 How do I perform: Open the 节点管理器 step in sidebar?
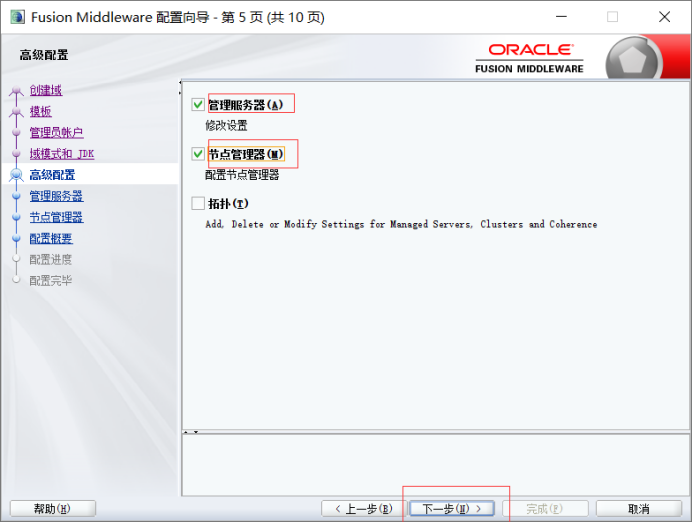coord(56,217)
